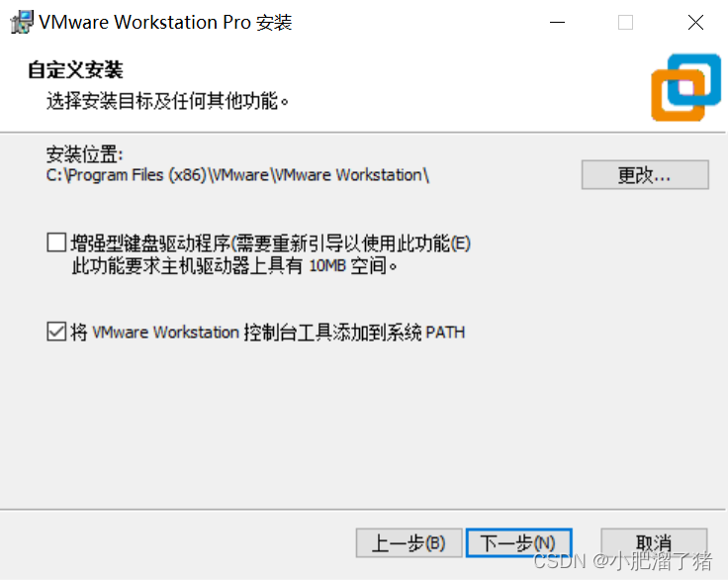The width and height of the screenshot is (728, 580).
Task: Click the VMware overlapping squares logo
Action: (x=685, y=87)
